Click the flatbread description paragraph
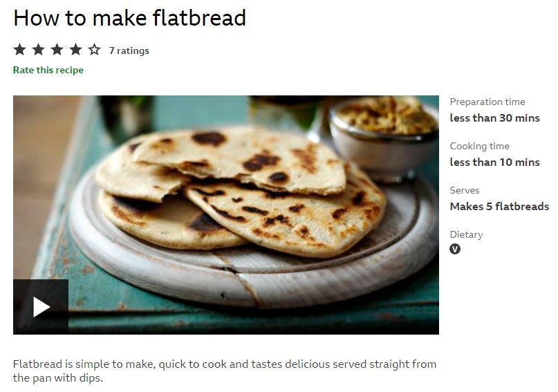This screenshot has width=558, height=392. [x=225, y=371]
